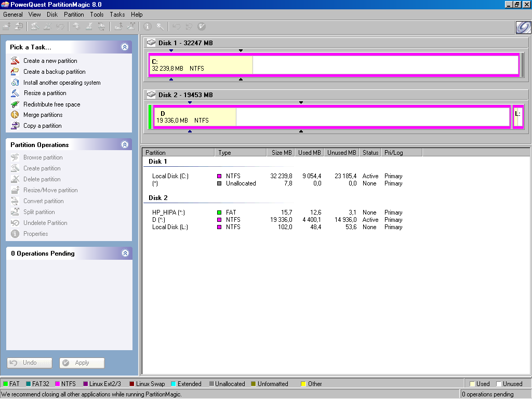Click the Split partition toolbar icon

[131, 26]
